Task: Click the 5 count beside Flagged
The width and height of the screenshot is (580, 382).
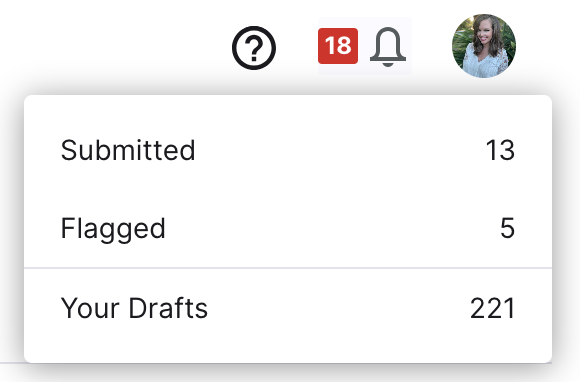Action: coord(507,228)
